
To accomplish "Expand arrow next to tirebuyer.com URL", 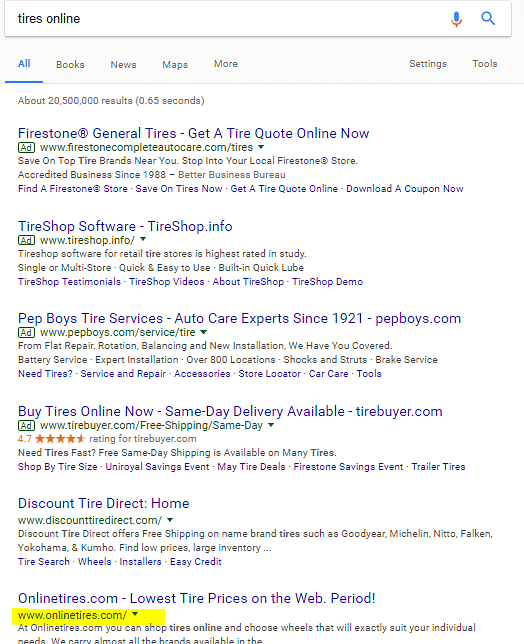I will tap(271, 425).
